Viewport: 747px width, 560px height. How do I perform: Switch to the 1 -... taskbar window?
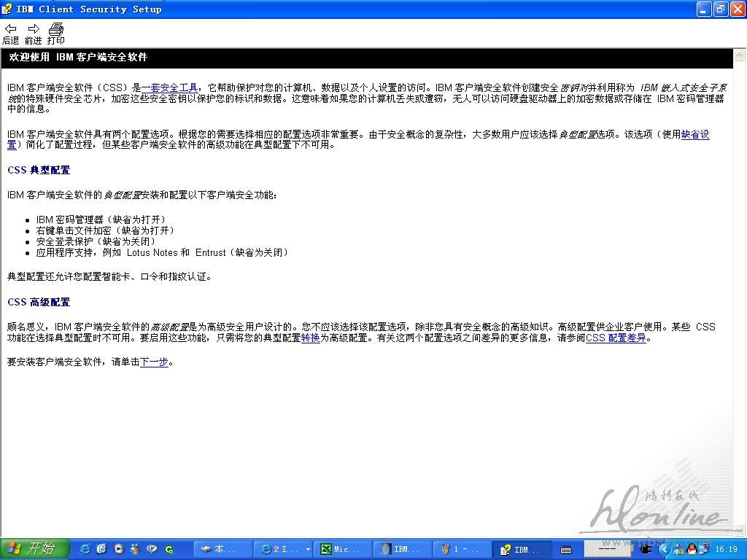[x=461, y=549]
